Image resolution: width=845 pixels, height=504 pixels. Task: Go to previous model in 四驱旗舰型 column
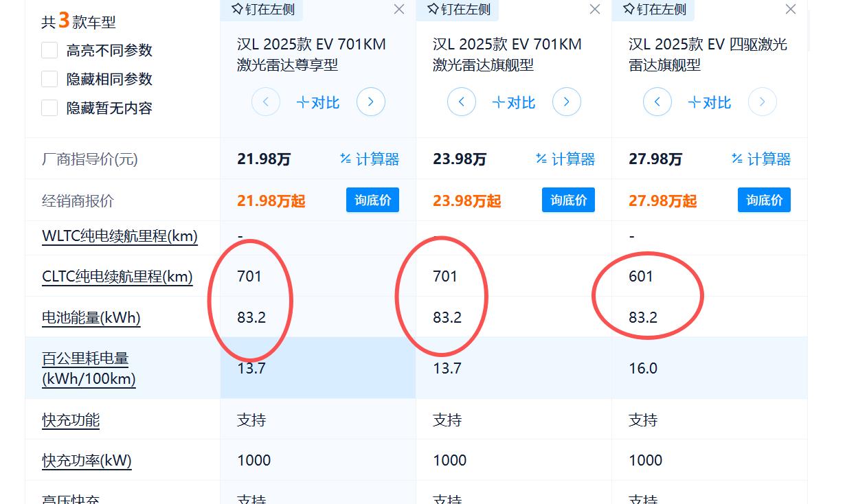(657, 102)
